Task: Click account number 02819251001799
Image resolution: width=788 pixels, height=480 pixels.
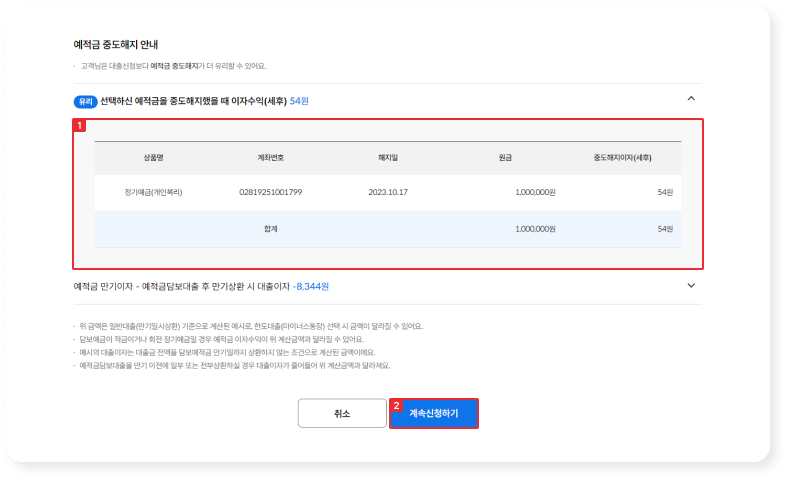Action: coord(271,192)
